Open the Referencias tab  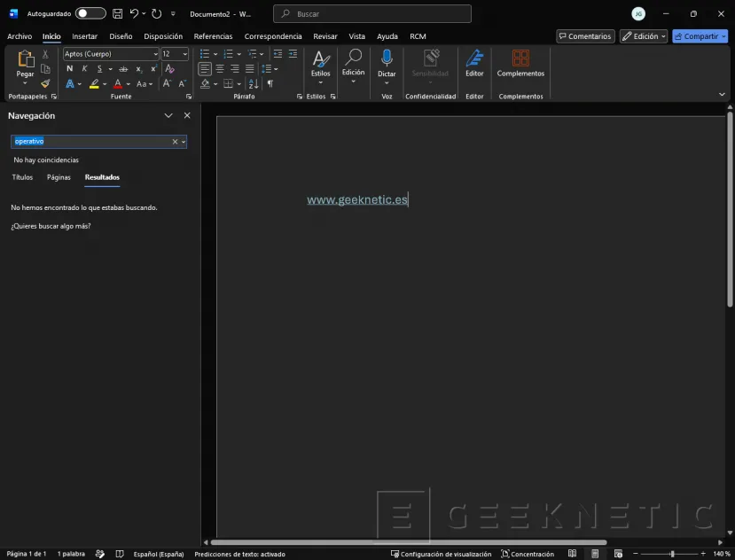(x=214, y=36)
